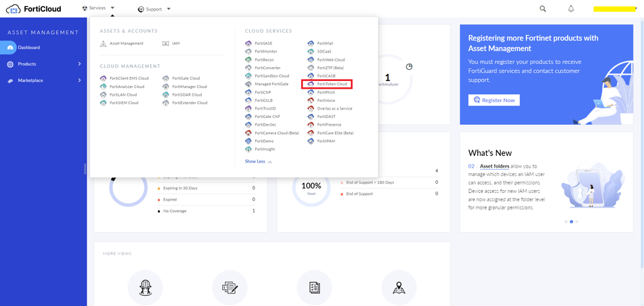Image resolution: width=644 pixels, height=306 pixels.
Task: Open the notifications bell
Action: [571, 8]
